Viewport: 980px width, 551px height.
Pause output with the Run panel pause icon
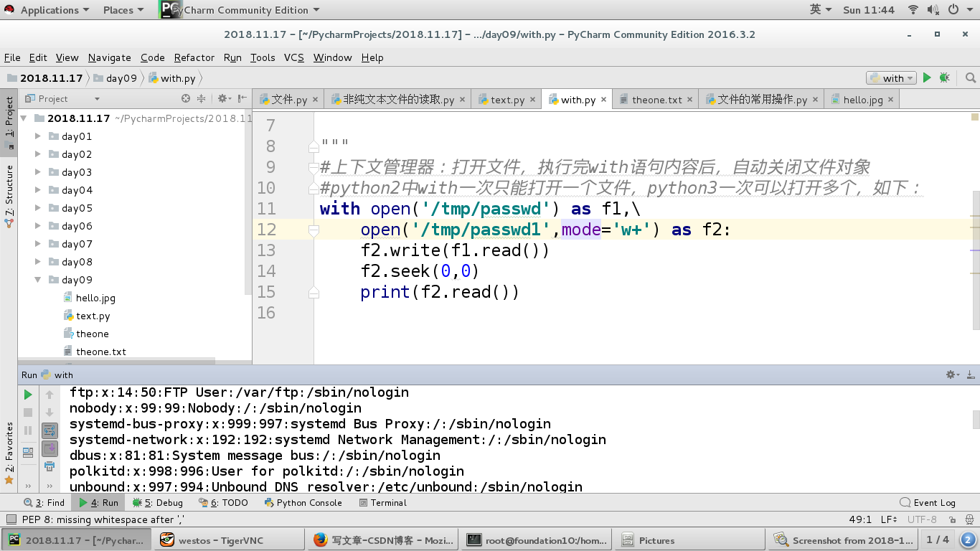[28, 430]
